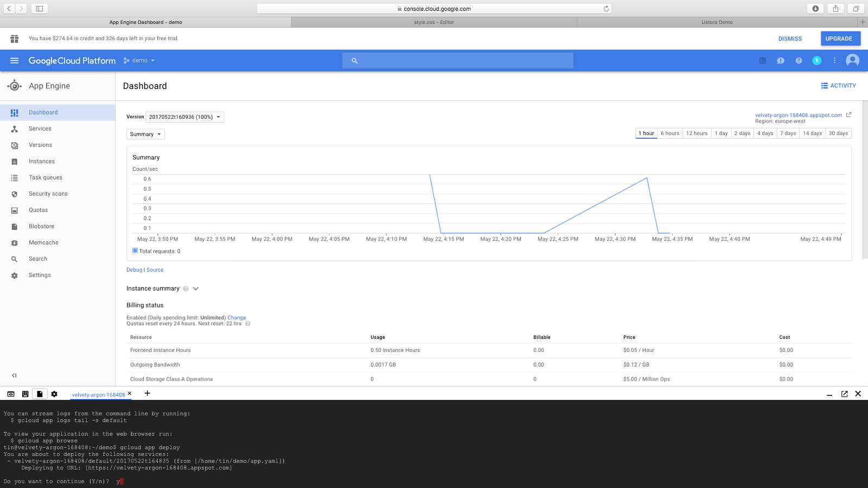Select the 30 days time range
The height and width of the screenshot is (488, 868).
[x=838, y=133]
